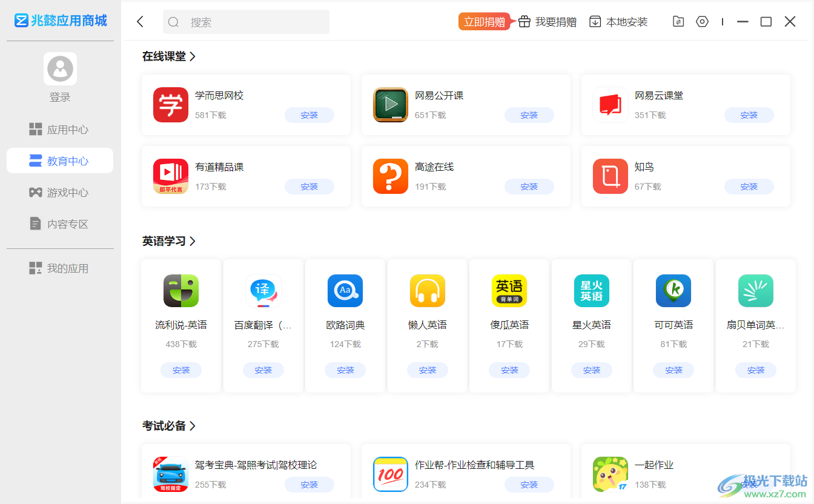
Task: Install 欧路词典
Action: 345,370
